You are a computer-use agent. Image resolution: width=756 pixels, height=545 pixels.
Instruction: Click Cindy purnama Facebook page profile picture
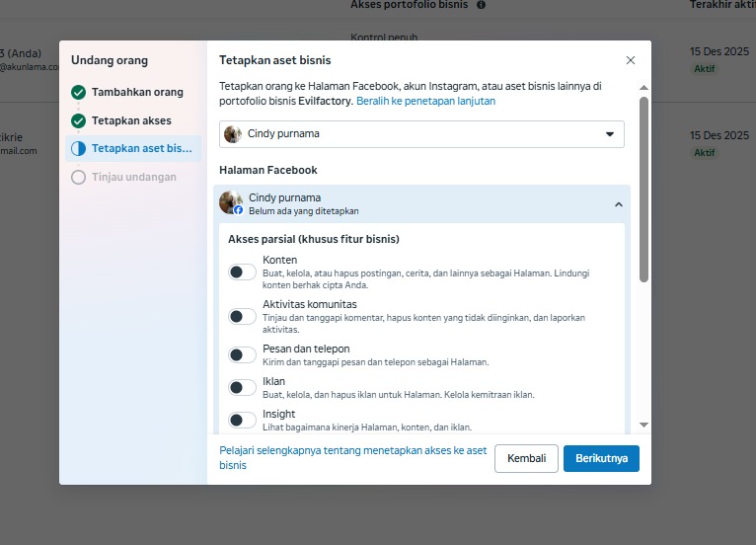pos(231,202)
